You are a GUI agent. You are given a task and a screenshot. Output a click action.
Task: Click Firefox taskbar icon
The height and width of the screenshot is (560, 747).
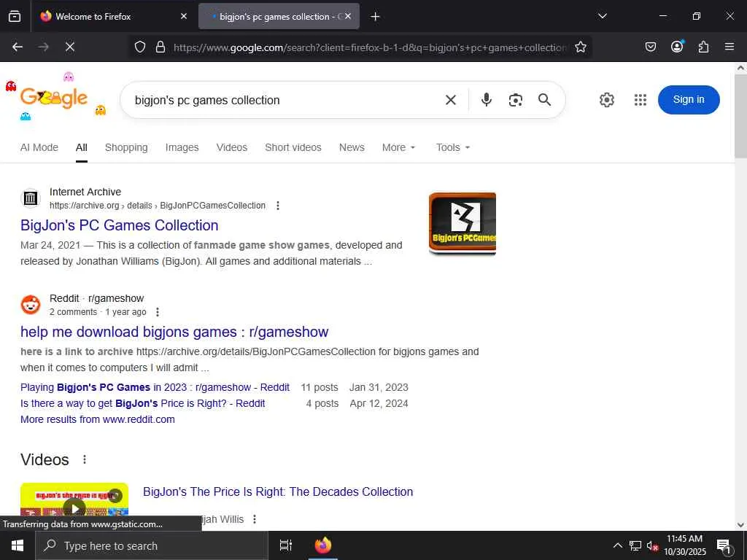tap(322, 545)
